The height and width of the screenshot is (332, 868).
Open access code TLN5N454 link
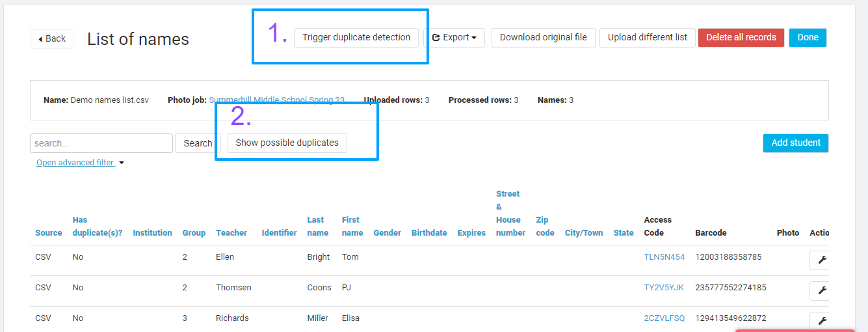tap(664, 257)
